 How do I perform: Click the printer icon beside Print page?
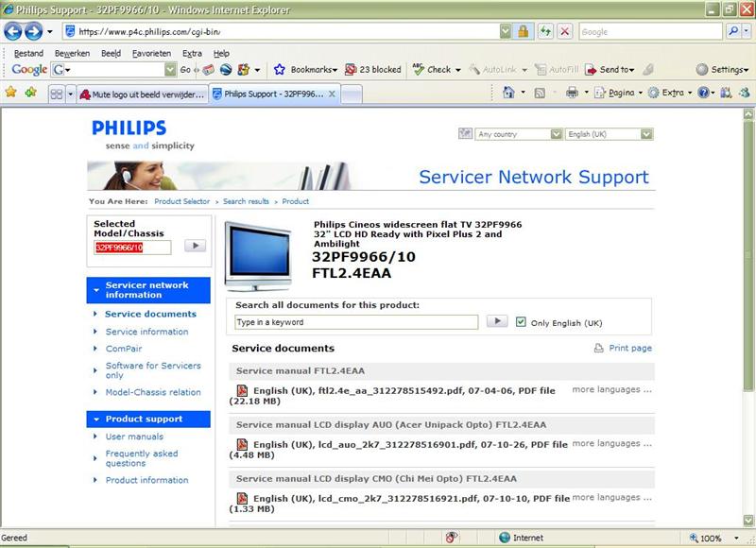599,348
